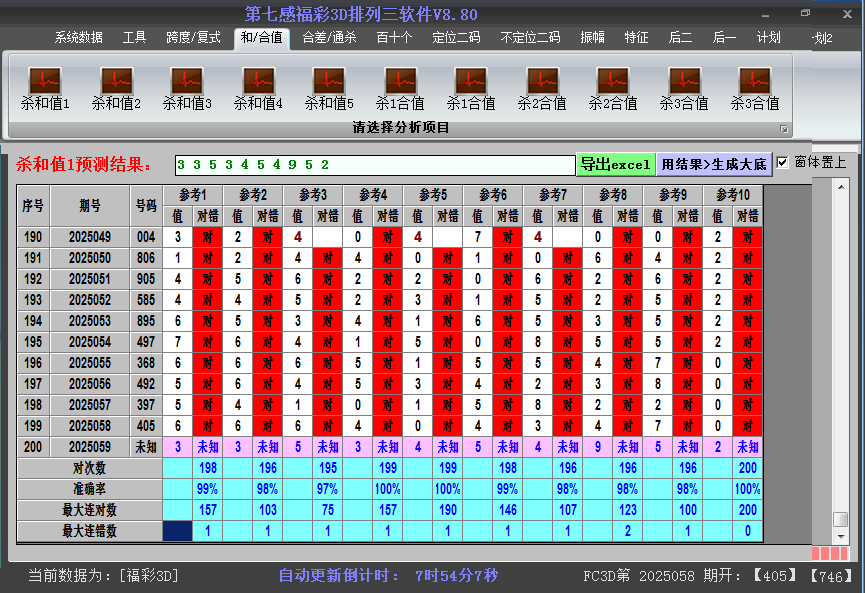Click the 准确率 row label
Image resolution: width=865 pixels, height=593 pixels.
click(89, 489)
